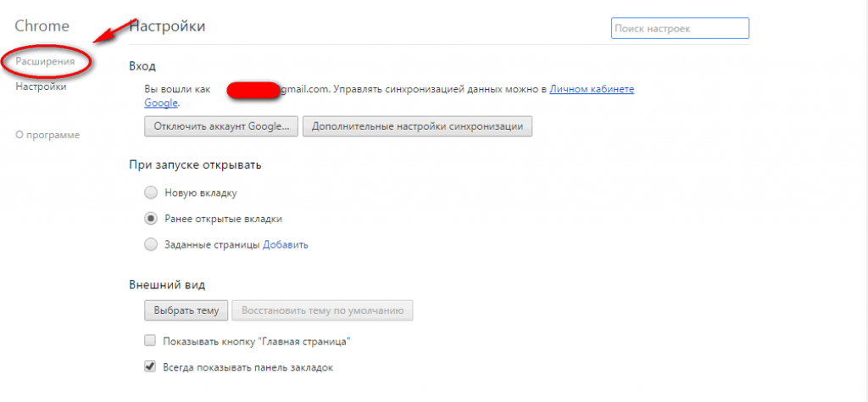Click the Добавить link for startup pages

285,245
